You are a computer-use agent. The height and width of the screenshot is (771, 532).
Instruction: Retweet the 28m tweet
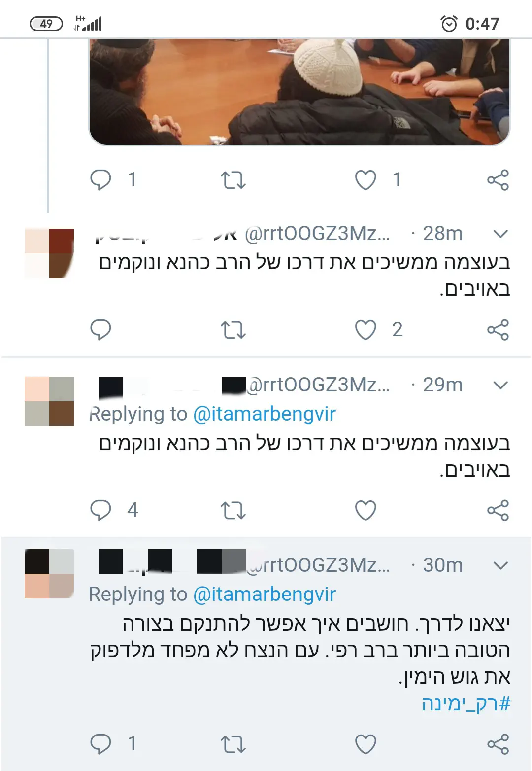pos(233,330)
